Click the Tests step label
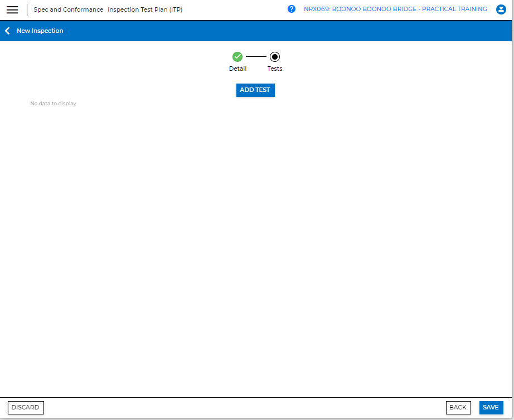Image resolution: width=514 pixels, height=420 pixels. point(275,69)
